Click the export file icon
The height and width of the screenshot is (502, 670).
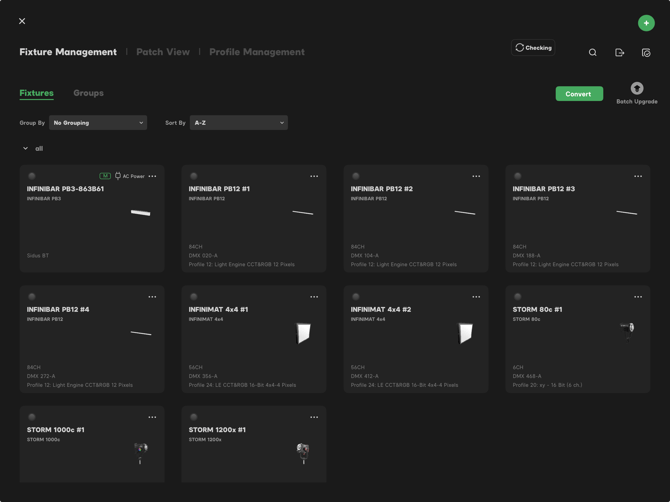(x=619, y=53)
